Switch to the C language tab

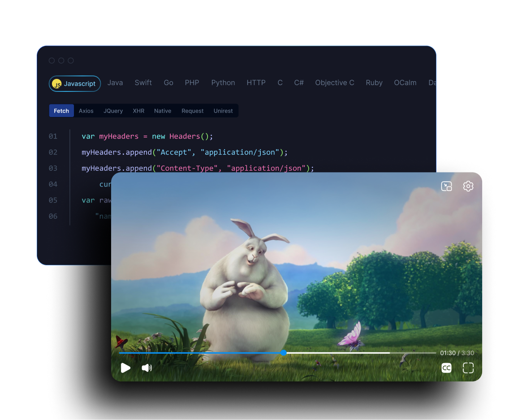tap(280, 83)
